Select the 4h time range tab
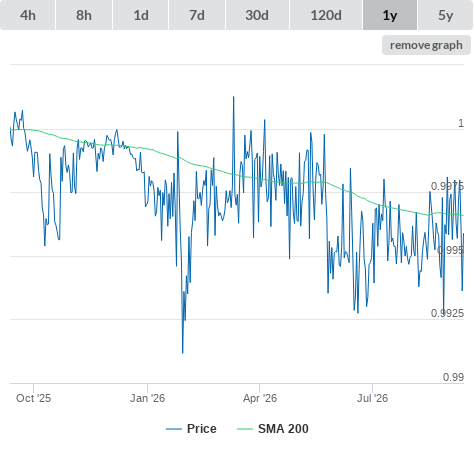Screen dimensions: 474x455 (28, 15)
